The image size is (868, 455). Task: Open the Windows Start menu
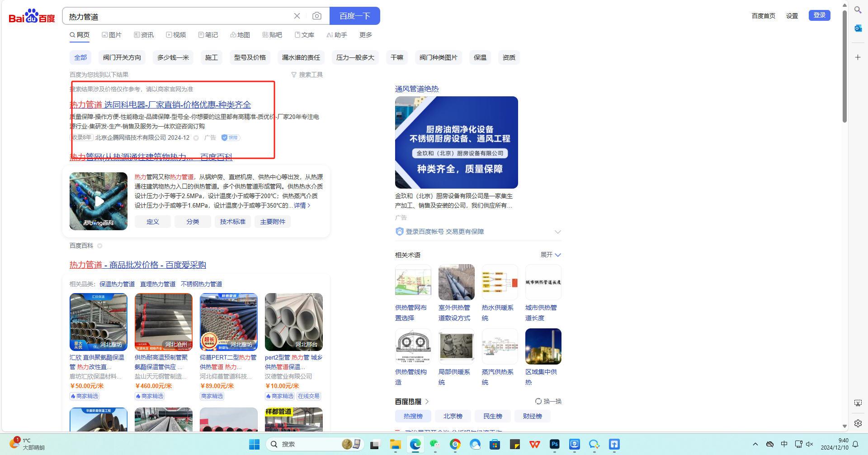(x=254, y=445)
